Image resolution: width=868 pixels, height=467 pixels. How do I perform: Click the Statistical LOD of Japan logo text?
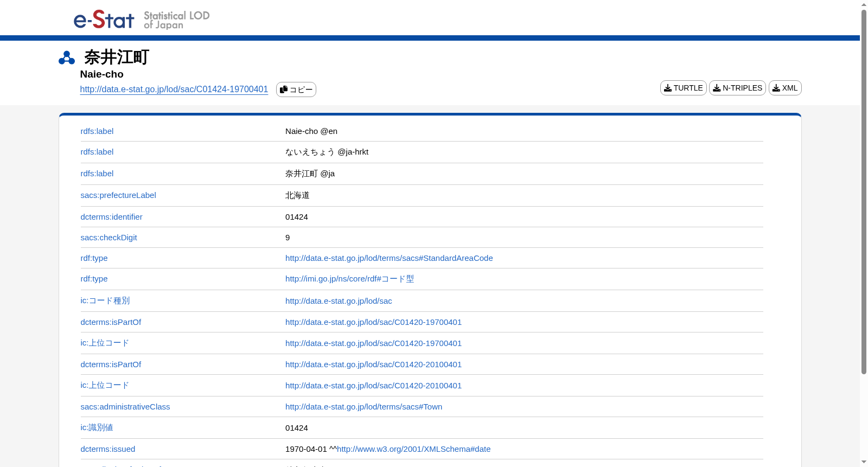click(x=176, y=20)
